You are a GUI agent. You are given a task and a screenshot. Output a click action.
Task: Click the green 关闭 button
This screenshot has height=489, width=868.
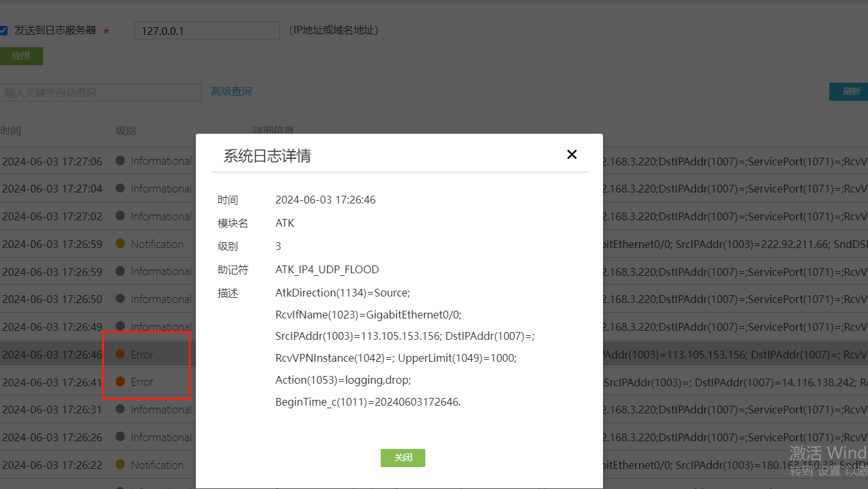[x=403, y=457]
